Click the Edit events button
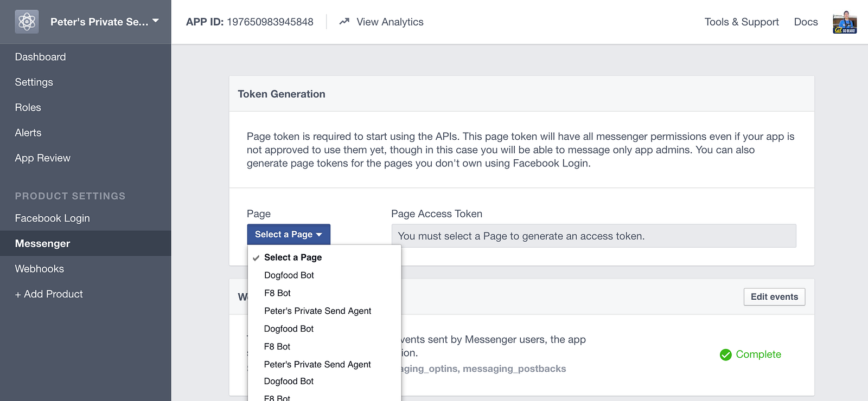 pyautogui.click(x=774, y=297)
